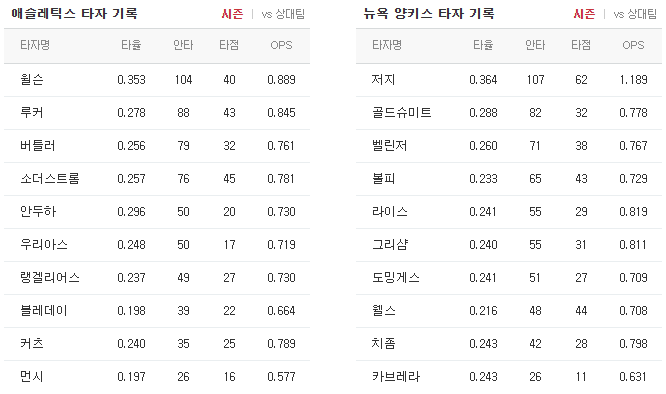666x394 pixels.
Task: Click 타자명 header in Yankees table
Action: (387, 45)
